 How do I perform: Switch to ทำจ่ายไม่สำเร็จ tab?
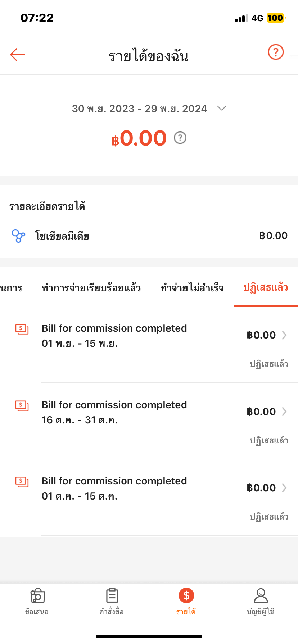192,288
